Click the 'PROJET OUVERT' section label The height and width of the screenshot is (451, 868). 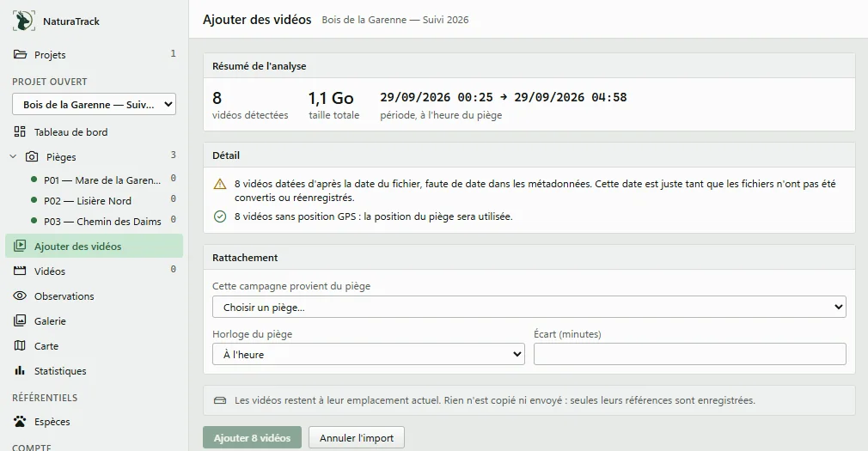pos(50,82)
